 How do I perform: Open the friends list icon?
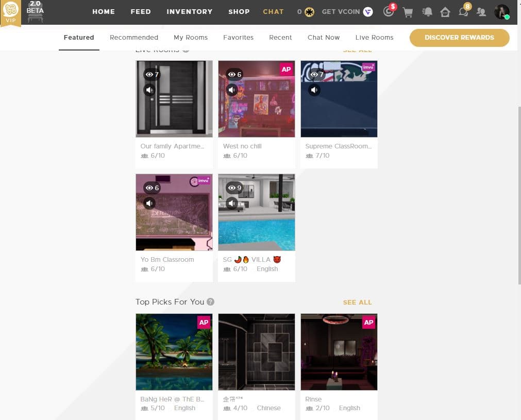482,12
